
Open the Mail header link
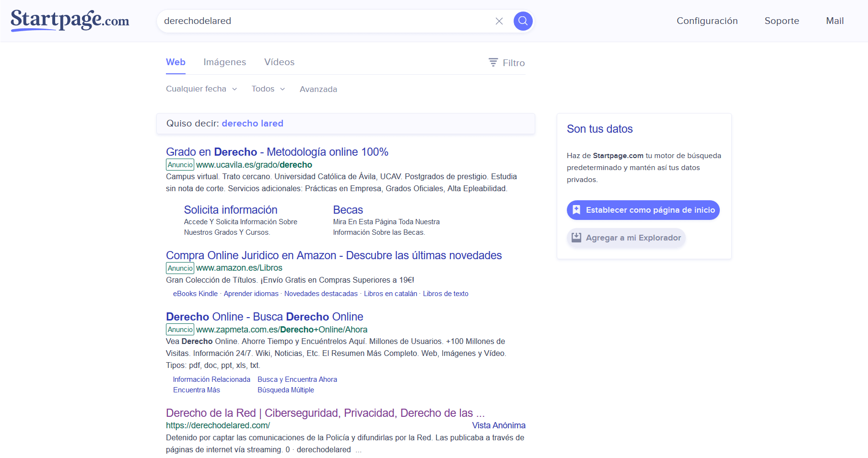pos(834,21)
